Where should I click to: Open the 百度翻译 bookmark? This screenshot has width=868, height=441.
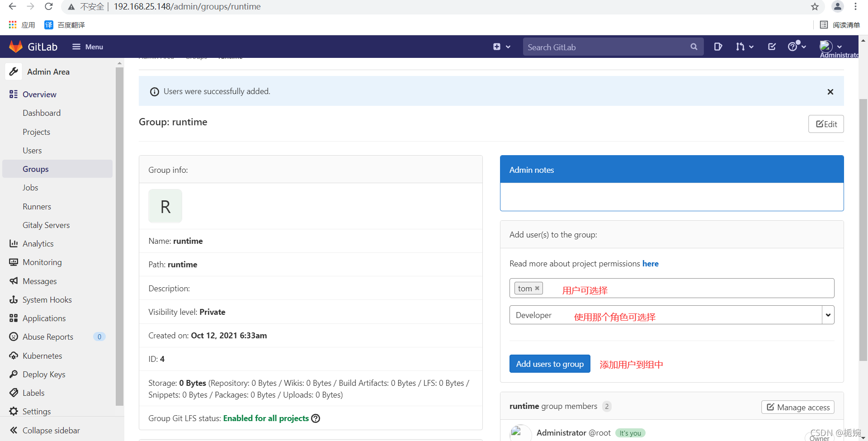click(65, 25)
